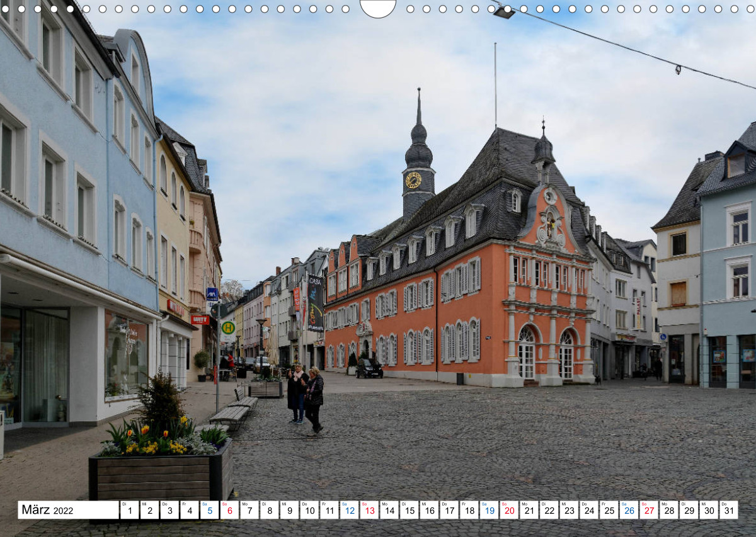The image size is (756, 537).
Task: Pick Saturday 19 in the calendar strip
Action: 489,510
